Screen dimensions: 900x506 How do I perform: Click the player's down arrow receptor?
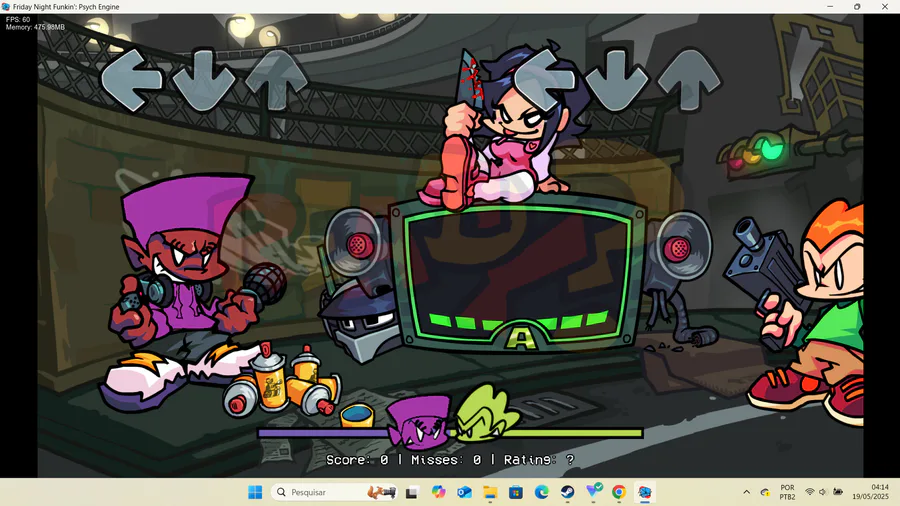(617, 80)
